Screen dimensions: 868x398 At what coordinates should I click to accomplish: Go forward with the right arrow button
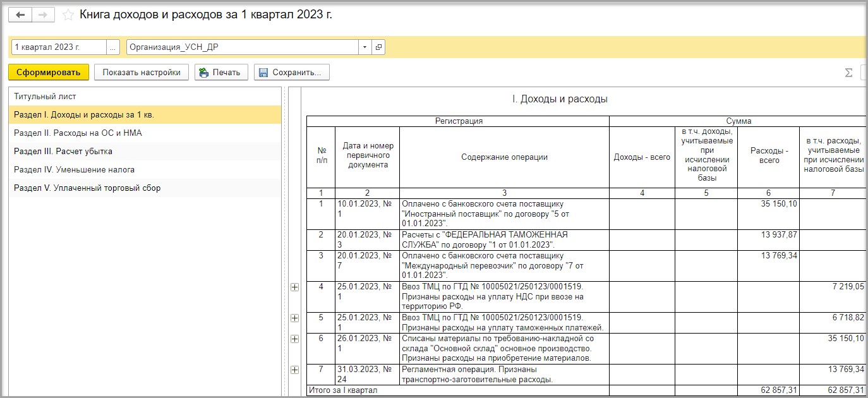42,15
